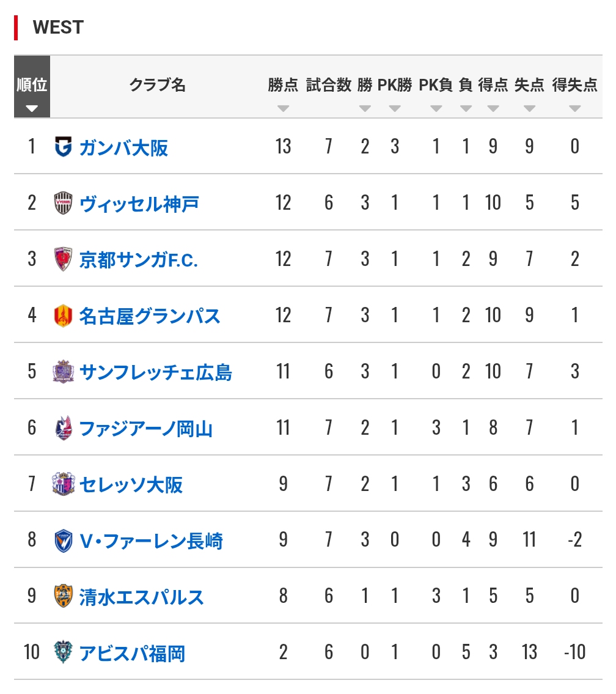The height and width of the screenshot is (694, 616).
Task: Click the Shimizu S-Pulse crest icon
Action: pyautogui.click(x=63, y=597)
